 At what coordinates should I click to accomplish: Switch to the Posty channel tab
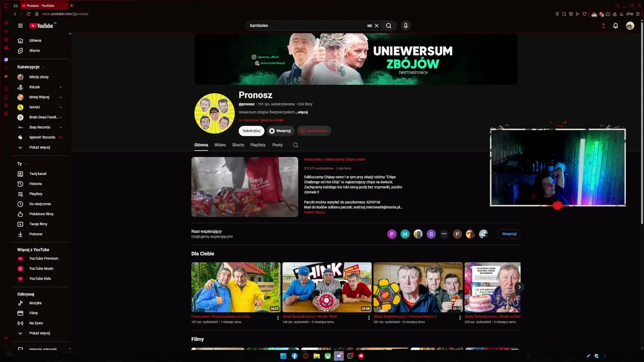277,145
